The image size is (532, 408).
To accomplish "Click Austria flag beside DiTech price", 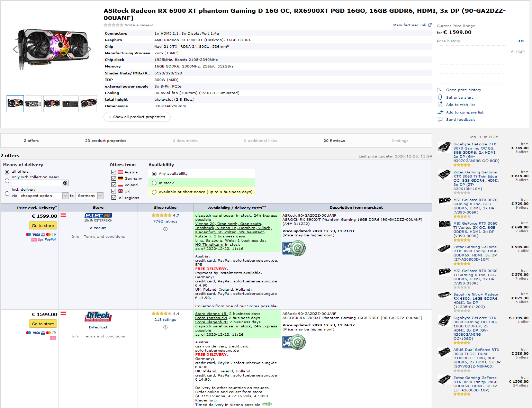I will coord(63,314).
